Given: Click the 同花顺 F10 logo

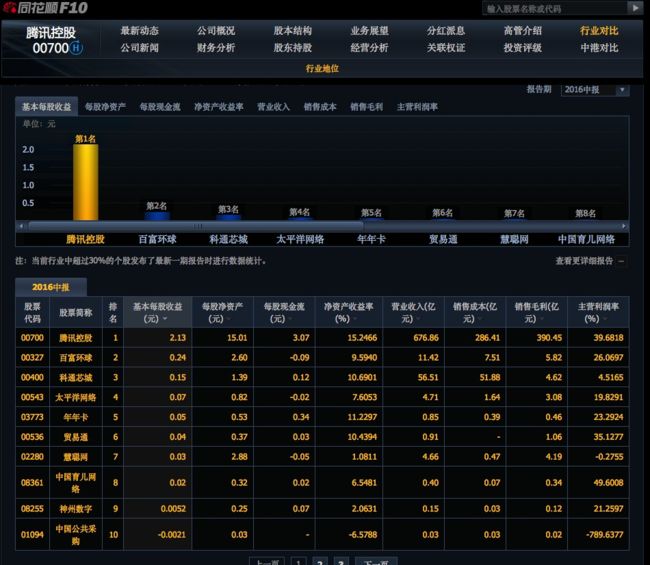Looking at the screenshot, I should [45, 8].
